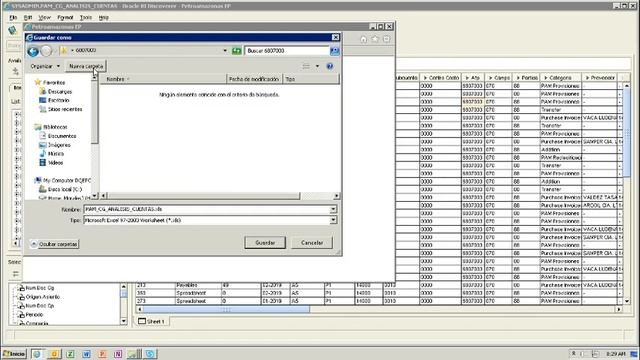Open the View menu
The image size is (640, 360).
click(x=44, y=18)
